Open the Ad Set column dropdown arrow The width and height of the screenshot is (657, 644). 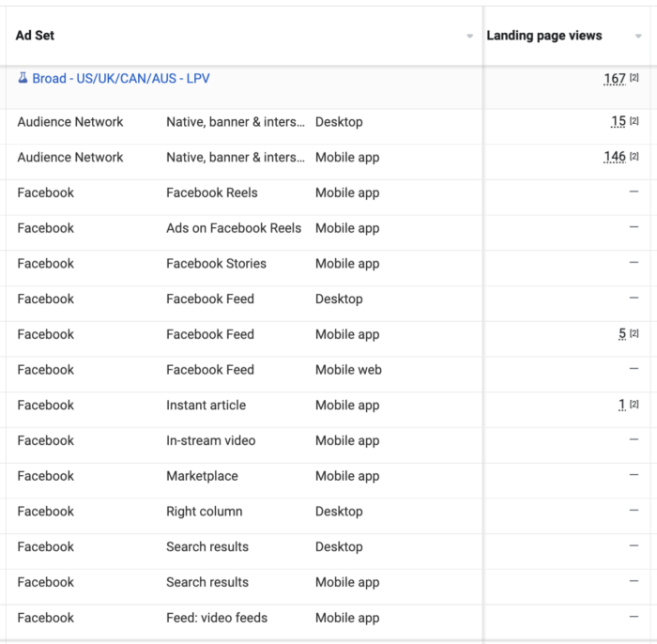[x=469, y=37]
